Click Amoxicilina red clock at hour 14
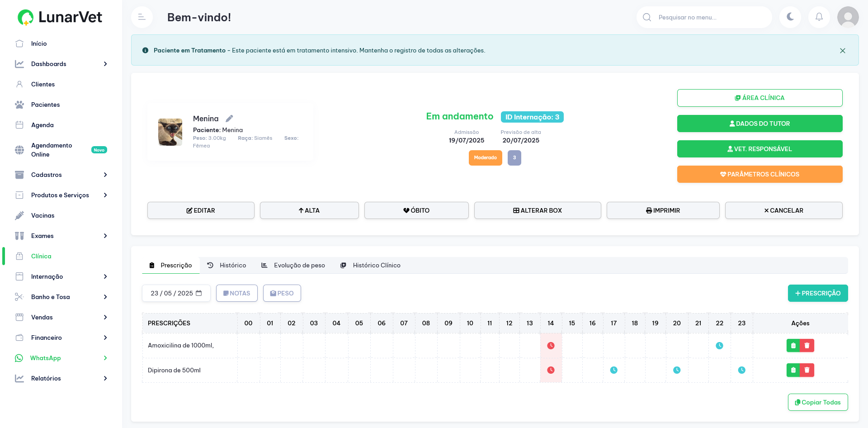 coord(551,346)
